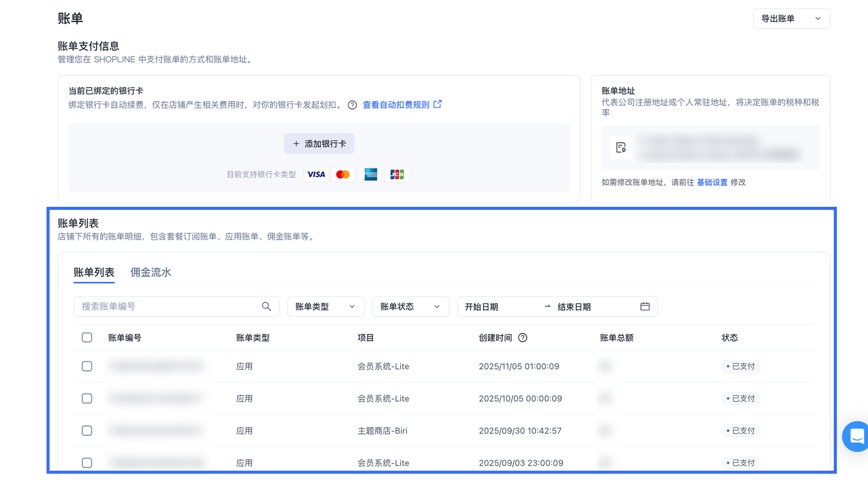Click the help icon beside auto-renewal description
The height and width of the screenshot is (480, 868).
coord(352,105)
